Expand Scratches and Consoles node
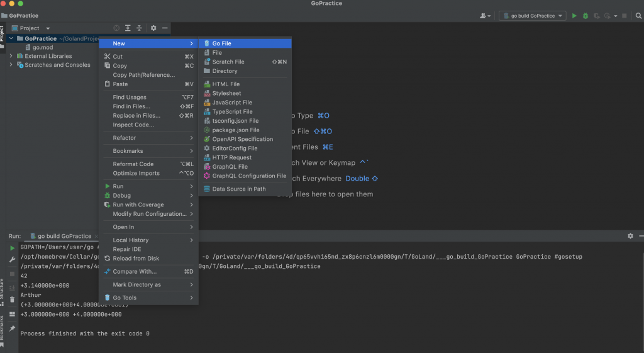Viewport: 644px width, 353px height. point(11,65)
